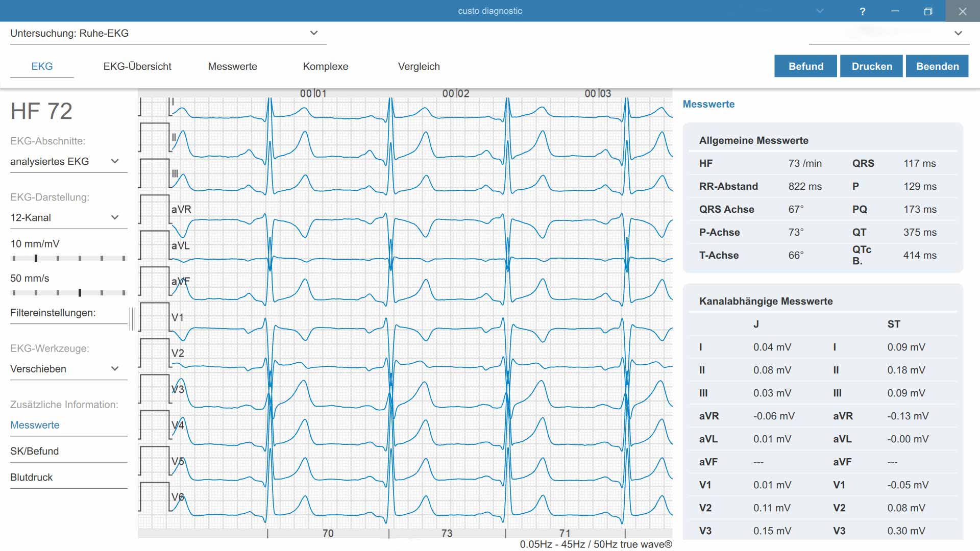This screenshot has height=551, width=980.
Task: Click the Drucken button
Action: (x=872, y=66)
